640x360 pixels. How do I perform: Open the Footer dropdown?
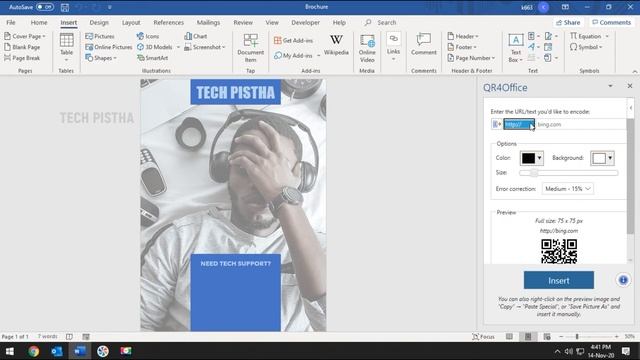pyautogui.click(x=462, y=47)
